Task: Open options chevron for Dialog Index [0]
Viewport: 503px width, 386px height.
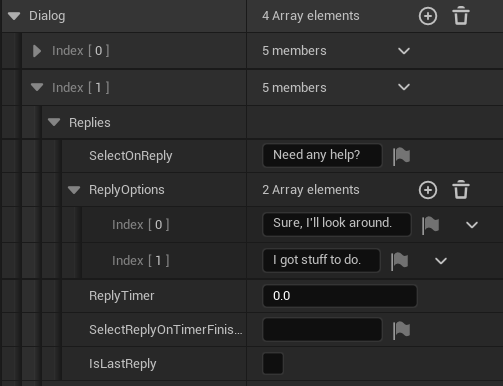Action: pyautogui.click(x=404, y=51)
